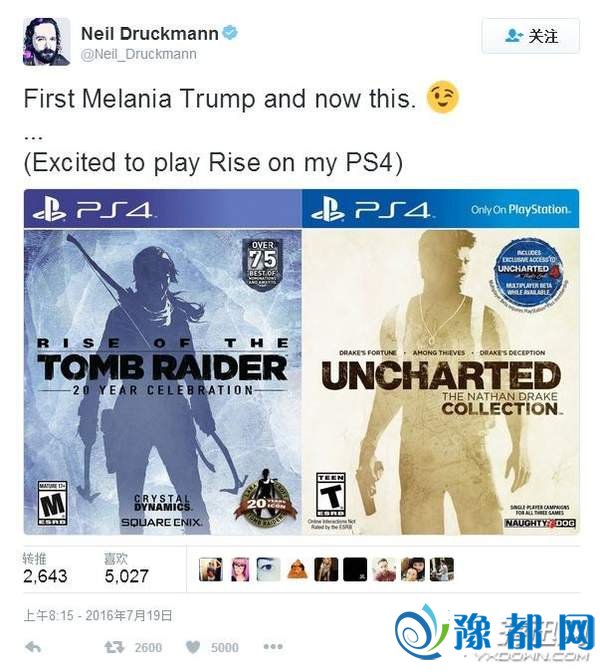Click the solid black liker avatar
The width and height of the screenshot is (600, 672).
(355, 569)
